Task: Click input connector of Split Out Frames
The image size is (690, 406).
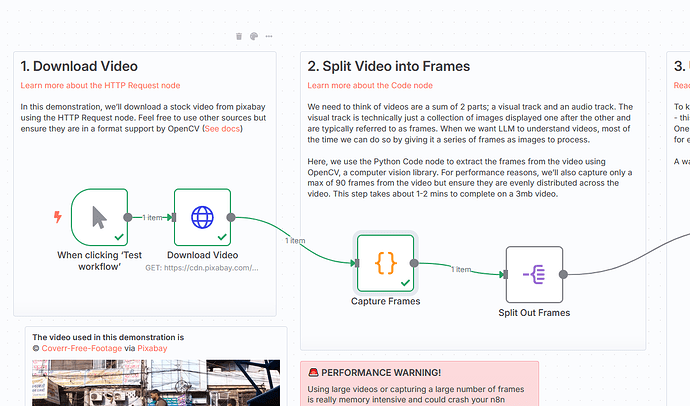Action: click(506, 274)
